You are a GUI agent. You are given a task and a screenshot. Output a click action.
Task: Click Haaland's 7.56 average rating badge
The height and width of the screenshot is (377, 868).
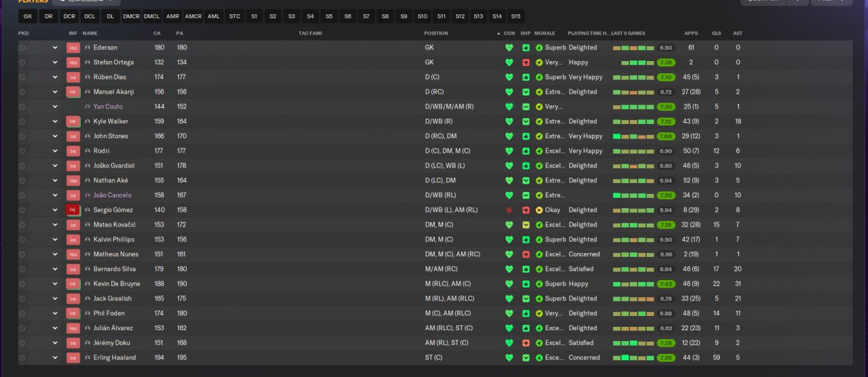[666, 358]
